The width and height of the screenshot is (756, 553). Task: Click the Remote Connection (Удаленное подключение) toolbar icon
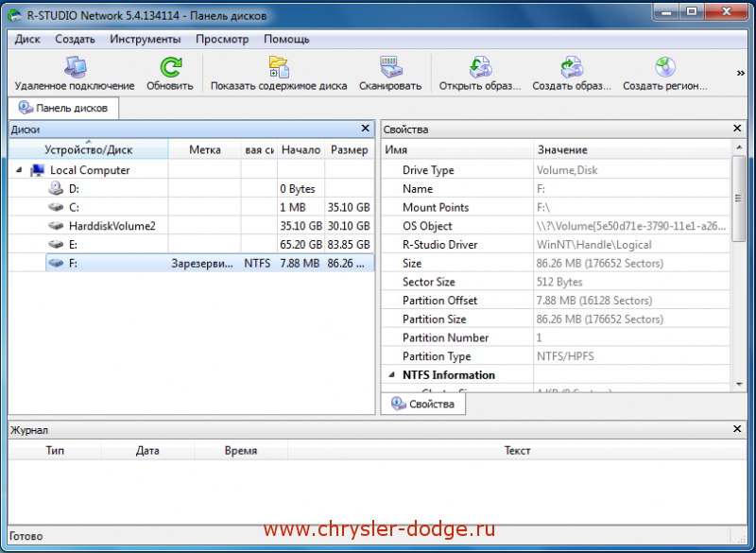75,67
